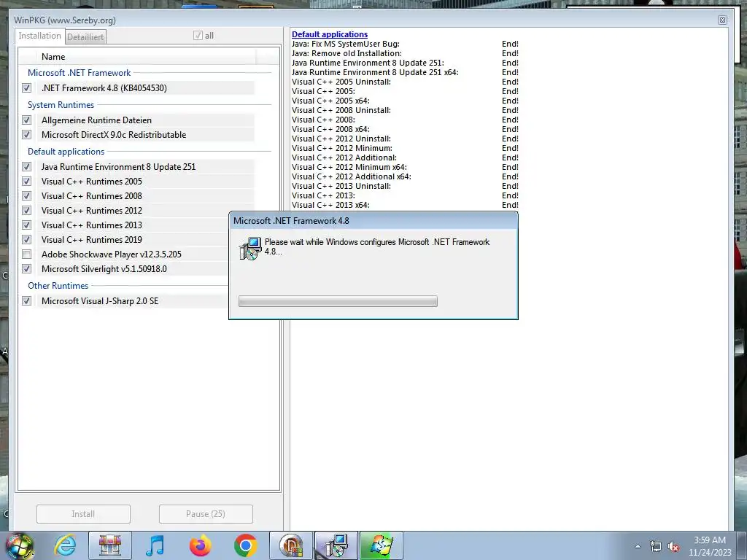Select 'Microsoft Silverlight v5.1.50918.0' row text
The image size is (747, 560).
104,268
